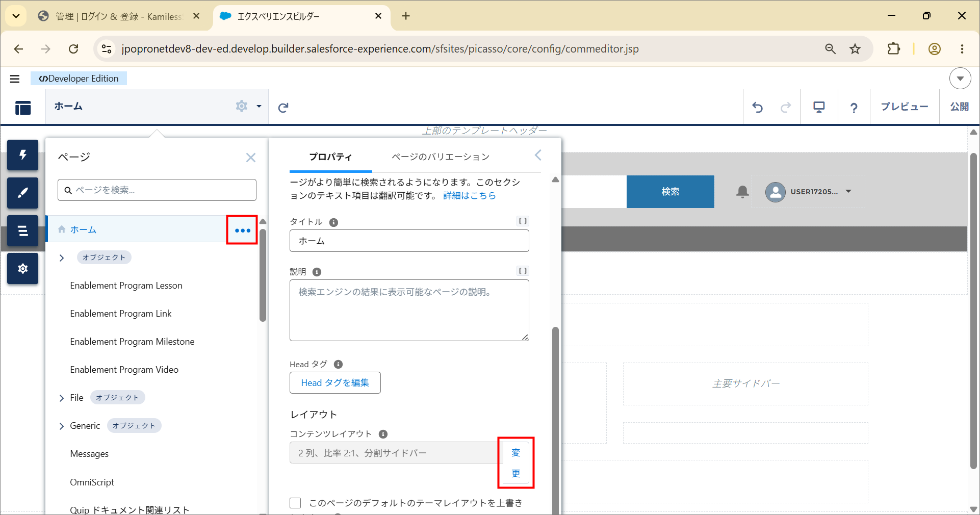This screenshot has width=980, height=515.
Task: Insert expression with the Description braces icon
Action: click(523, 271)
